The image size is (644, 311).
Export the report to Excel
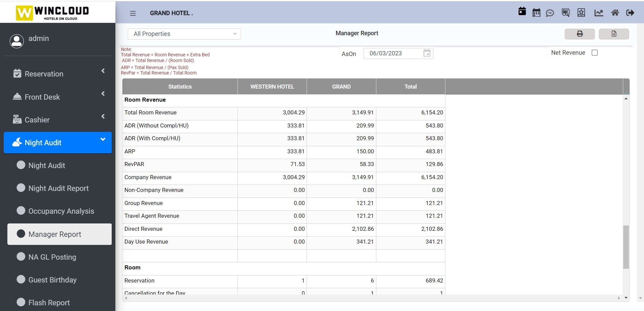(614, 34)
